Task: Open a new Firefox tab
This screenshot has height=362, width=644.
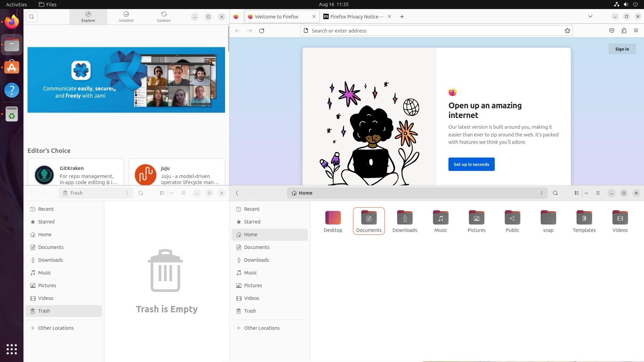Action: (402, 16)
